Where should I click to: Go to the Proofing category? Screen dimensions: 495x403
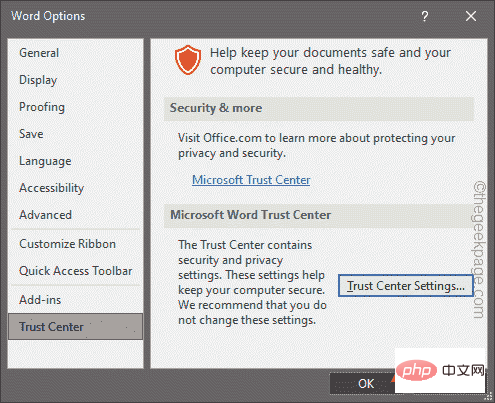coord(76,107)
